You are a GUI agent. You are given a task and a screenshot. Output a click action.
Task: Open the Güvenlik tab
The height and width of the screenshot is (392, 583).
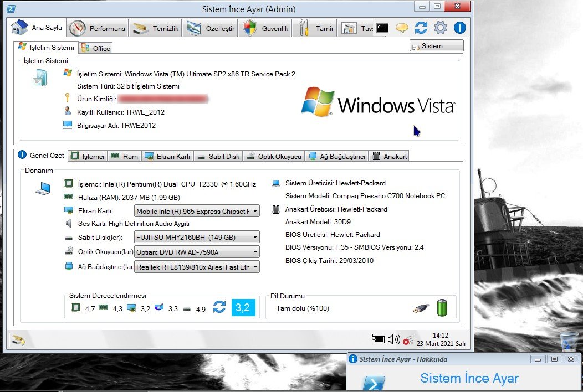(265, 28)
